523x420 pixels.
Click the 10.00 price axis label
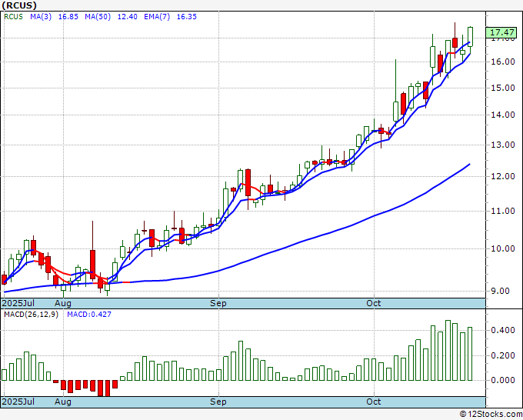point(503,248)
